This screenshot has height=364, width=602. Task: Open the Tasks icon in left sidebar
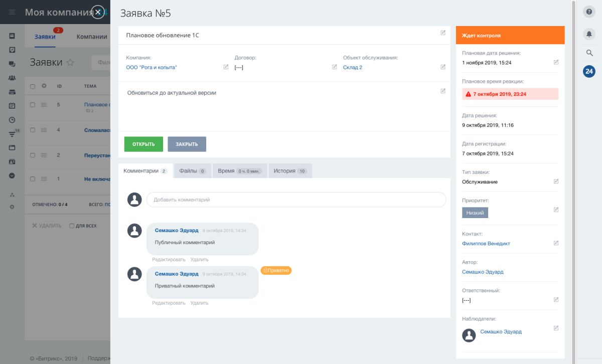(x=13, y=50)
